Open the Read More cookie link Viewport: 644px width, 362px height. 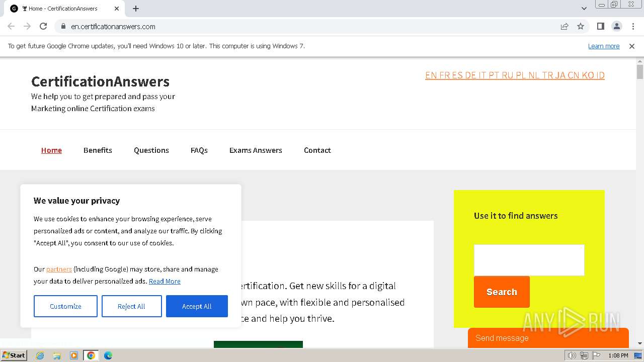point(165,281)
